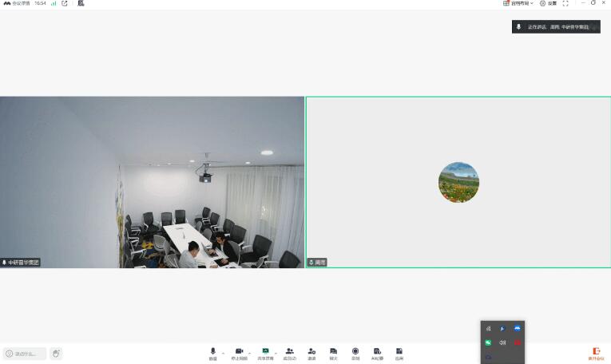Open the AI summary tool
The image size is (611, 364).
377,352
